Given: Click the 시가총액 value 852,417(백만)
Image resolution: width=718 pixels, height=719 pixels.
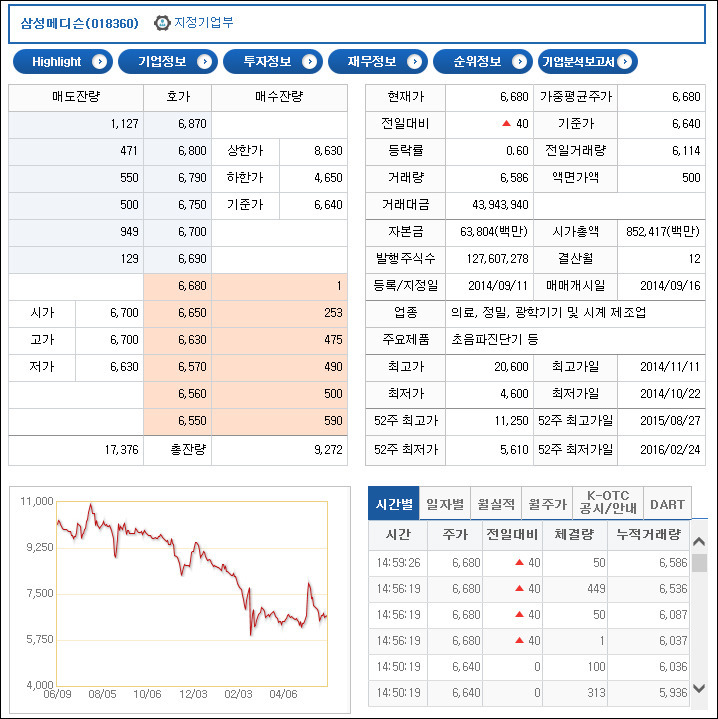Looking at the screenshot, I should coord(663,232).
